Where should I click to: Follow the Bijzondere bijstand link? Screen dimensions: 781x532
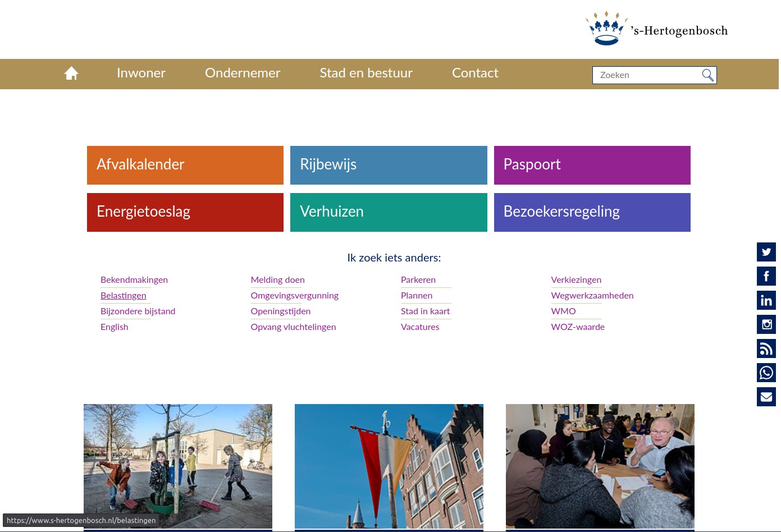coord(138,311)
